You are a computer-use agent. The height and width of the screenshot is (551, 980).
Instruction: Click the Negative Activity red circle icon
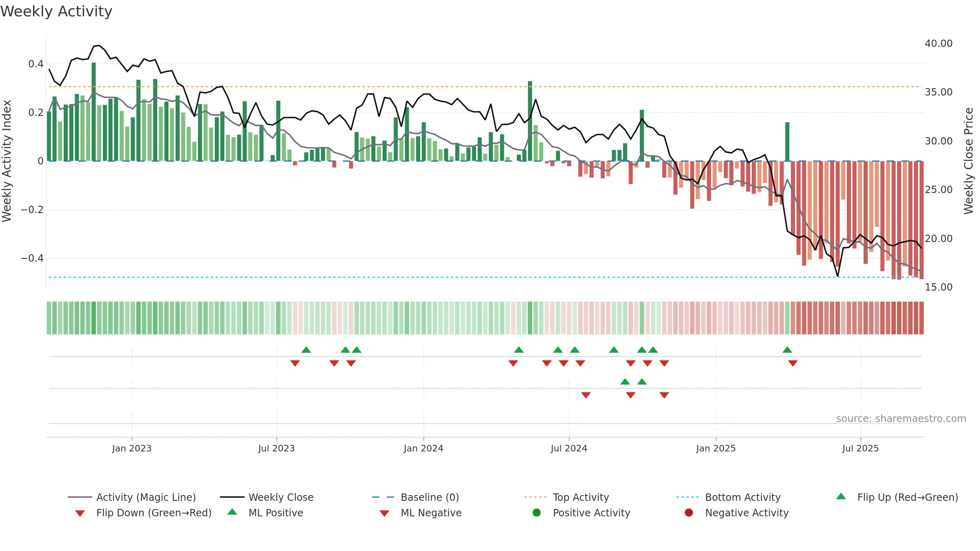[689, 512]
